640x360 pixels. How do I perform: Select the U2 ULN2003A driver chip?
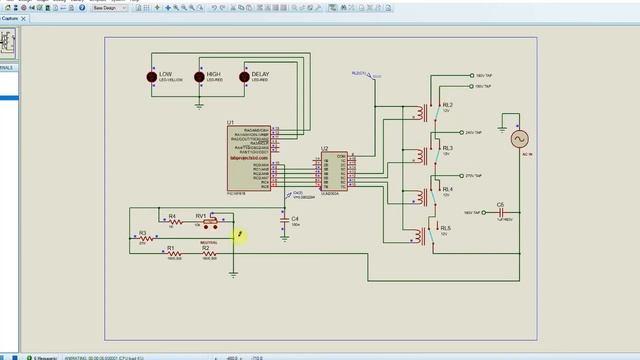click(x=334, y=171)
